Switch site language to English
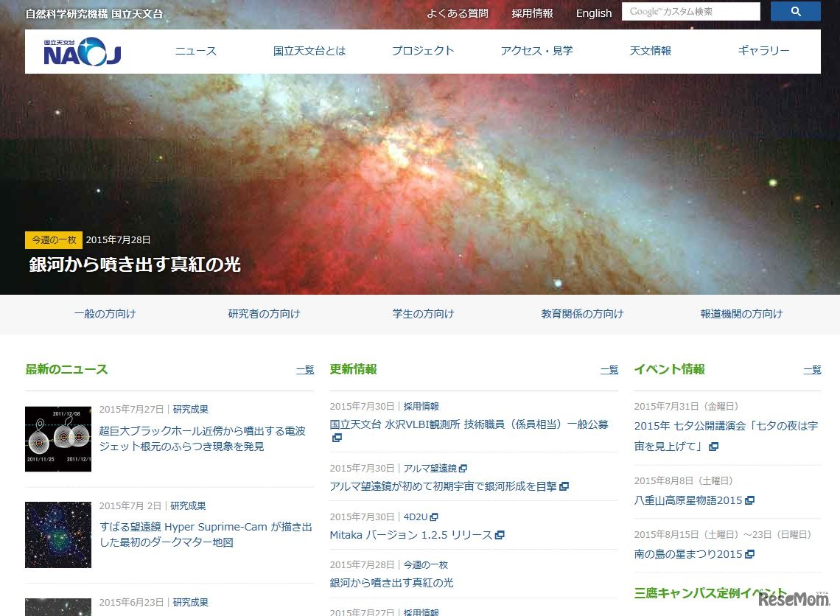This screenshot has width=840, height=616. pyautogui.click(x=593, y=13)
